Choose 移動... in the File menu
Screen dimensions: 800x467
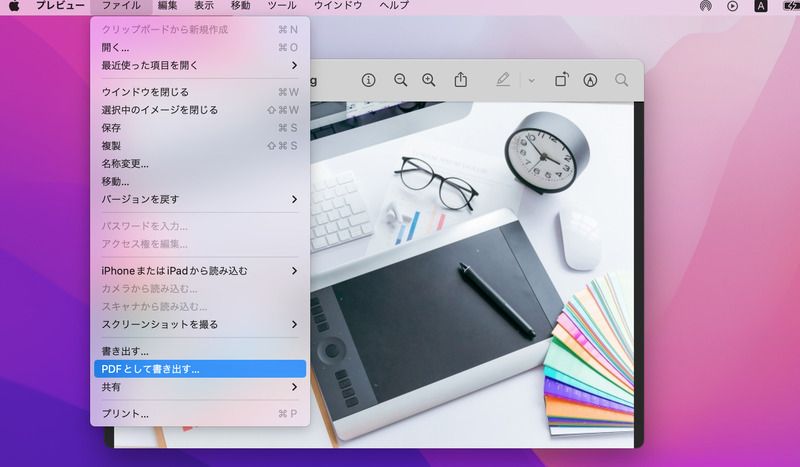pos(200,181)
